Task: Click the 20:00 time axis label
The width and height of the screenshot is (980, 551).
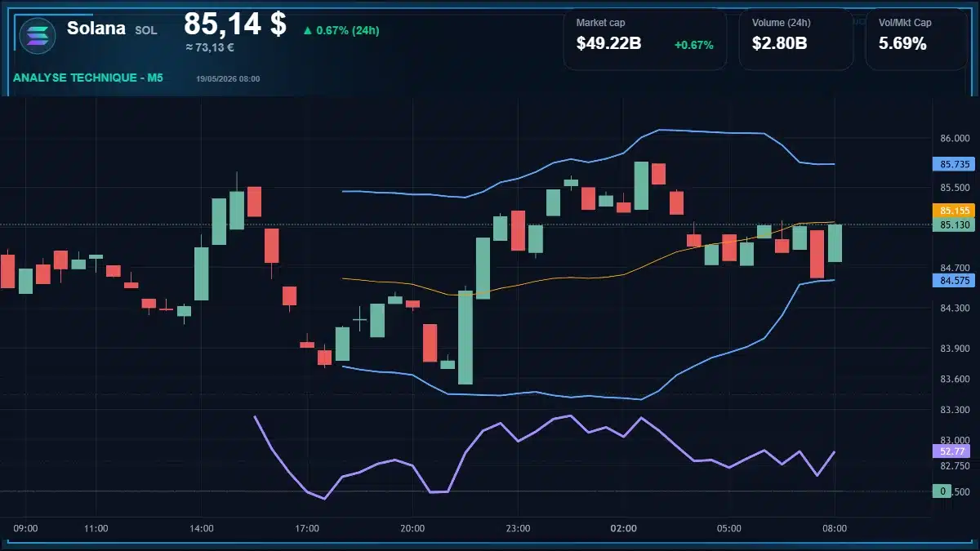Action: 412,528
